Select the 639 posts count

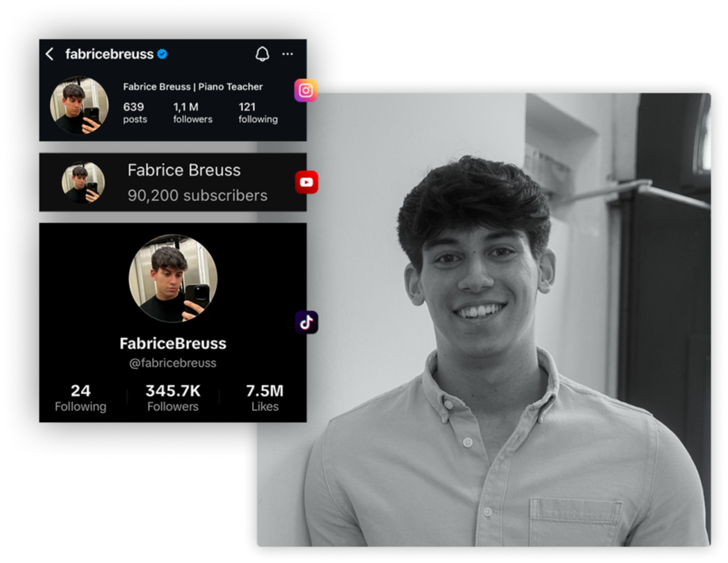(x=135, y=112)
